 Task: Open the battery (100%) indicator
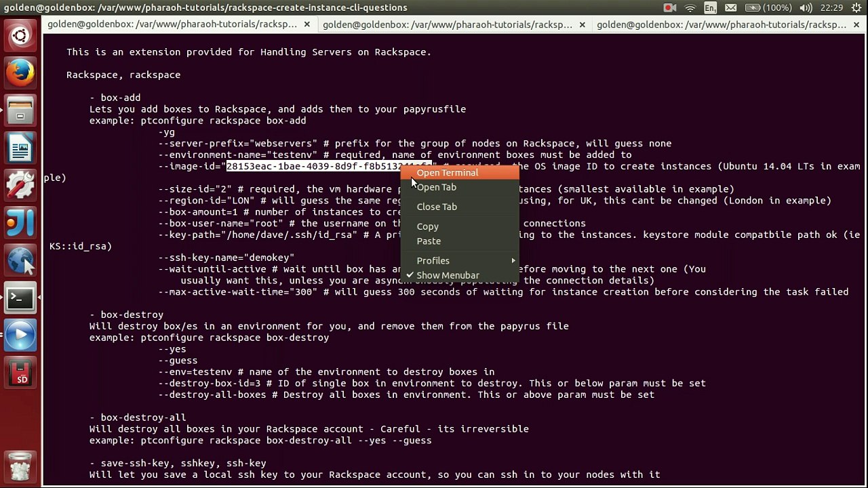tap(769, 7)
